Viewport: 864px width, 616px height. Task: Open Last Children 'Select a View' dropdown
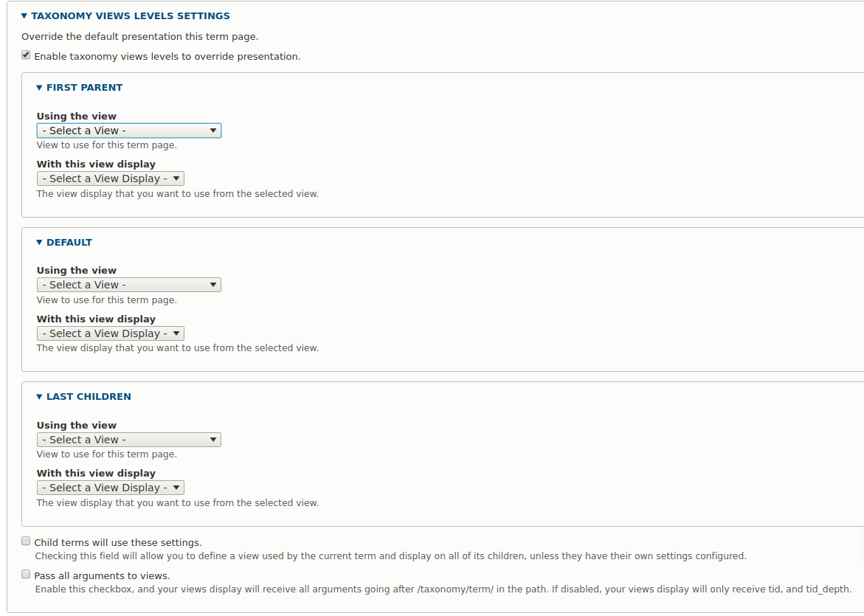pos(129,440)
